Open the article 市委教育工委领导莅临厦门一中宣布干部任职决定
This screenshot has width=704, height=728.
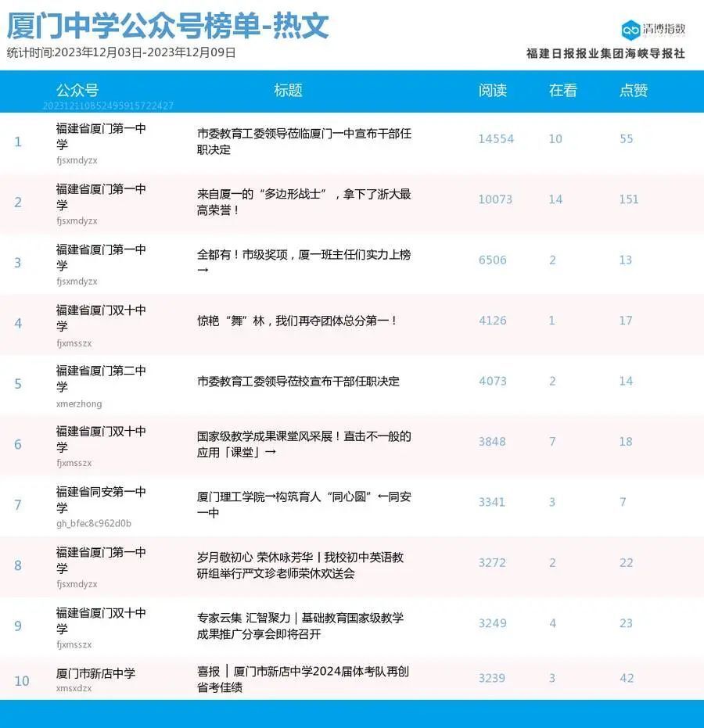pos(302,139)
